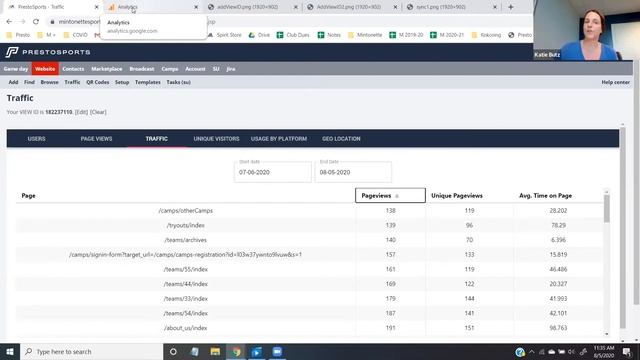
Task: Close the PrestoSports Traffic tab
Action: pos(96,7)
